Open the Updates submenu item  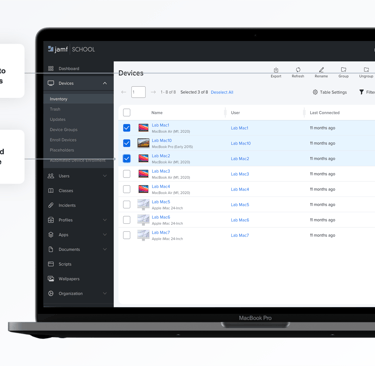point(58,119)
